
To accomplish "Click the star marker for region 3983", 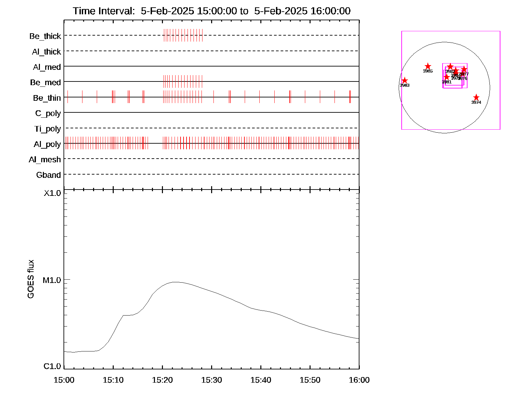I will [404, 81].
